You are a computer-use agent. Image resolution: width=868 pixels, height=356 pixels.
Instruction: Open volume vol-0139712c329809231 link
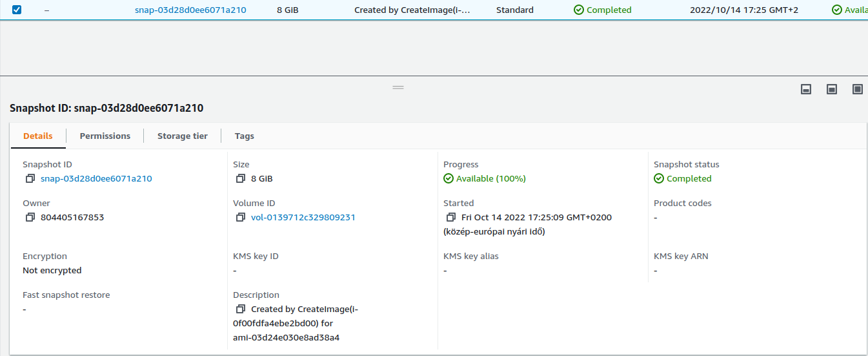[303, 218]
